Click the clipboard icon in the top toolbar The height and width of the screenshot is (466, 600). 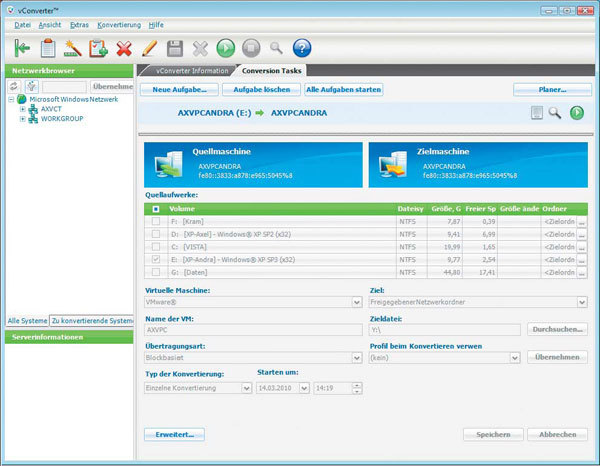[47, 48]
